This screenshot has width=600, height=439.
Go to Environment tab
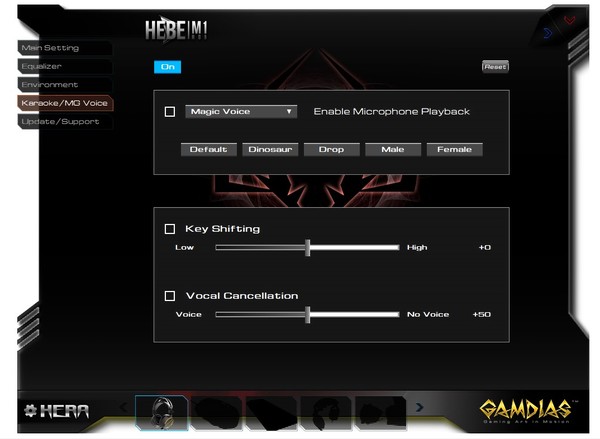pos(65,85)
